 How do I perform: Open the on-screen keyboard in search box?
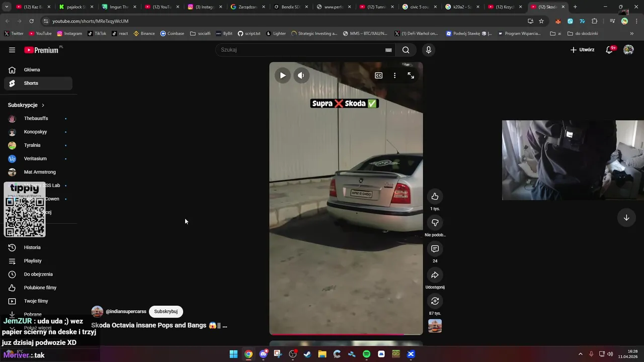coord(388,50)
